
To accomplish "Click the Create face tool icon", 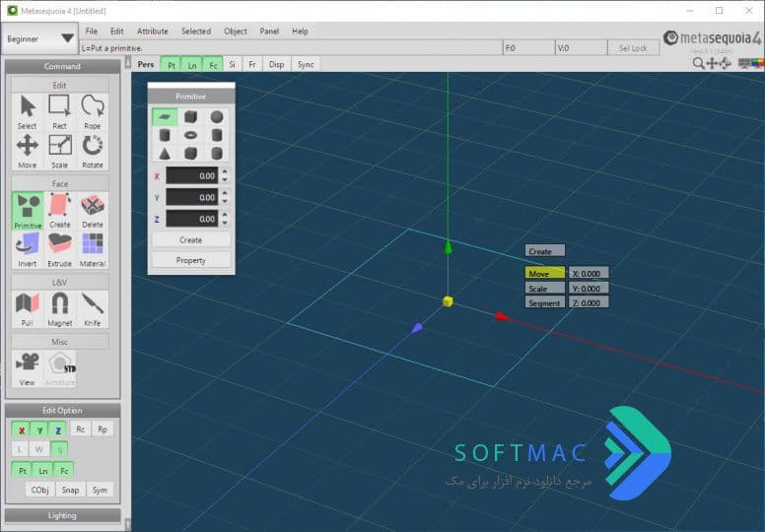I will tap(59, 211).
